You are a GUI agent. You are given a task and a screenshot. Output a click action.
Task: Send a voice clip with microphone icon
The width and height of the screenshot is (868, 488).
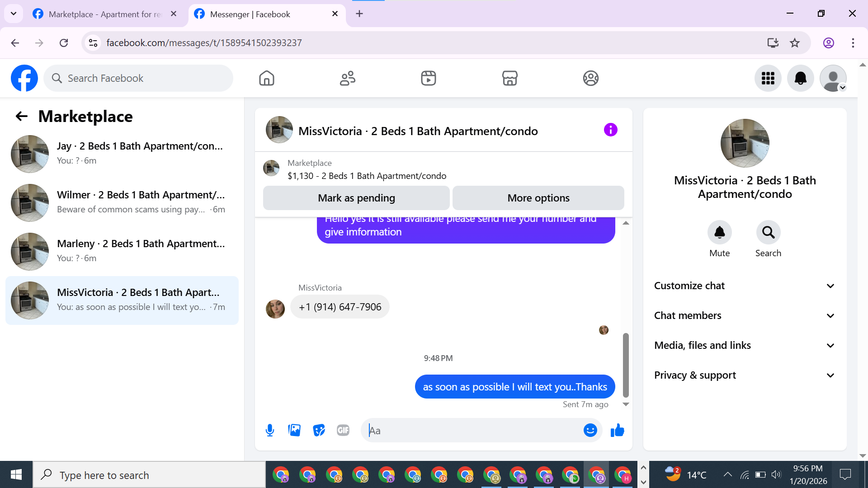coord(270,430)
